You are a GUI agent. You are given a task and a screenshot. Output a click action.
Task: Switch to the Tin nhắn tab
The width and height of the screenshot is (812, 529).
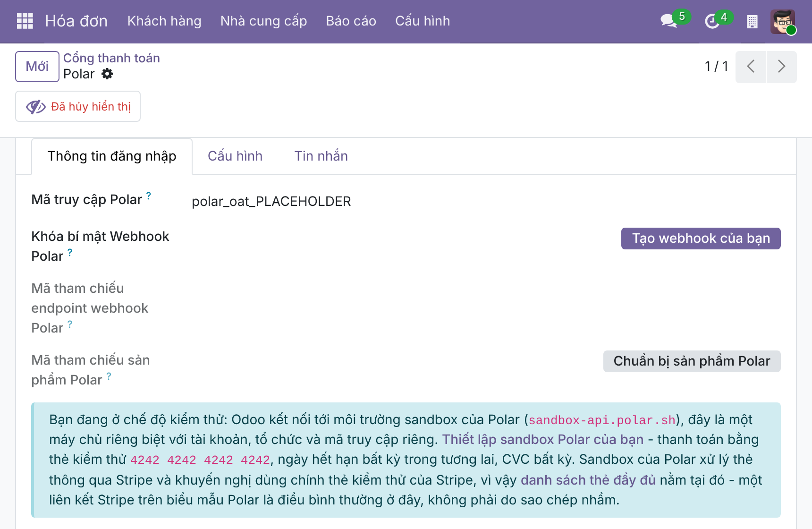(x=321, y=156)
